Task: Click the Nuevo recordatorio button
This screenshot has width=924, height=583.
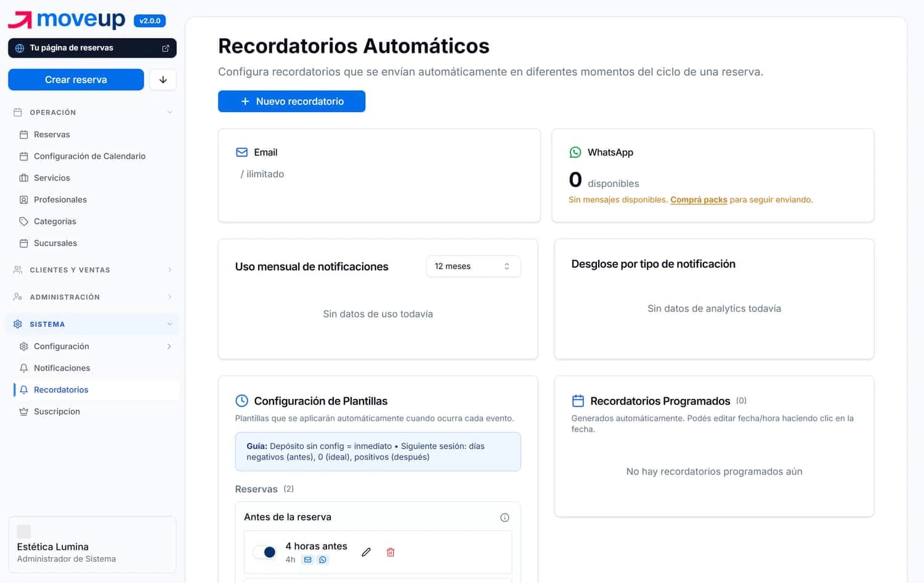Action: coord(291,102)
